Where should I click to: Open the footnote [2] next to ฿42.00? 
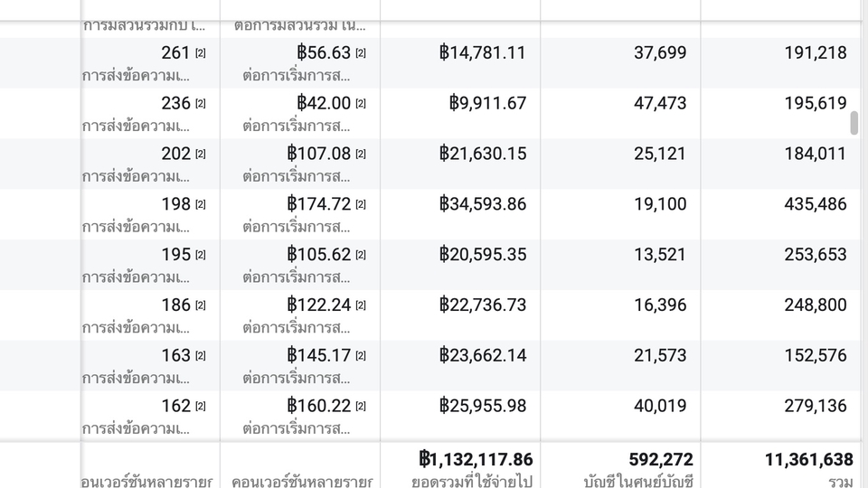coord(361,104)
